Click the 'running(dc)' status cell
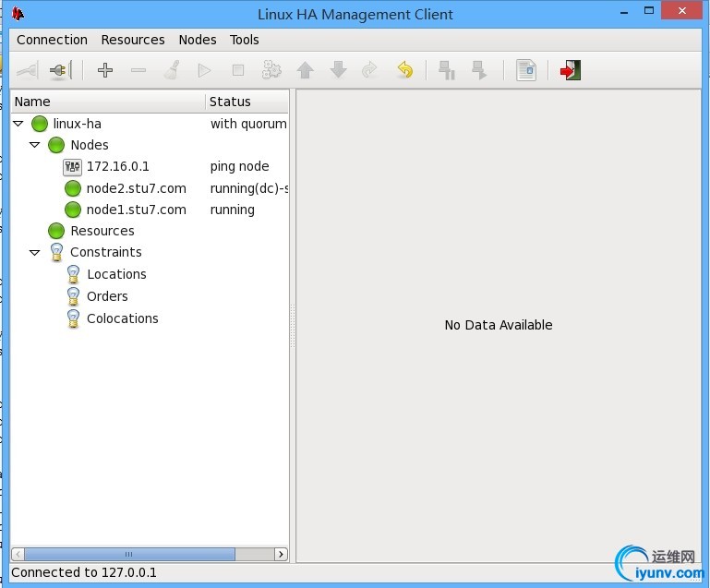 pos(249,188)
